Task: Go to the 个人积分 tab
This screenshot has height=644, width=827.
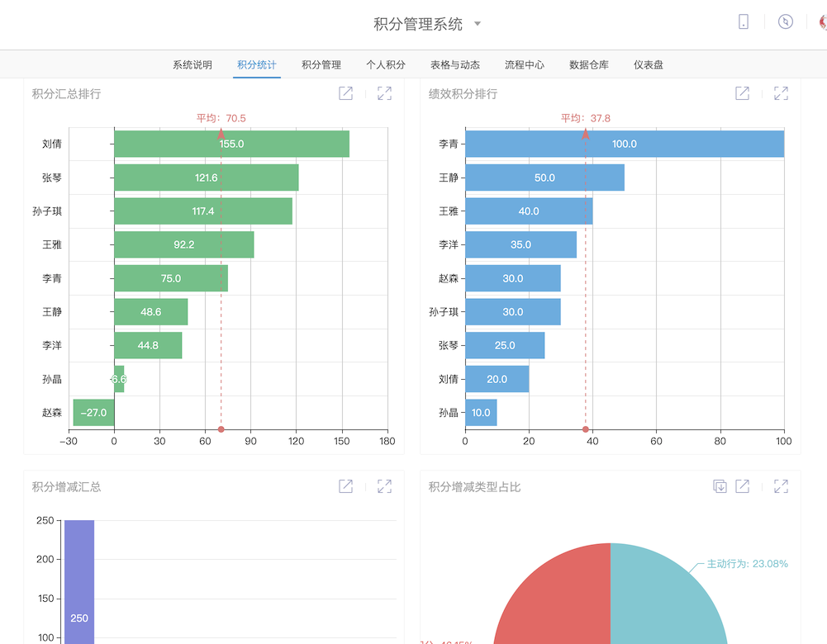Action: click(386, 65)
